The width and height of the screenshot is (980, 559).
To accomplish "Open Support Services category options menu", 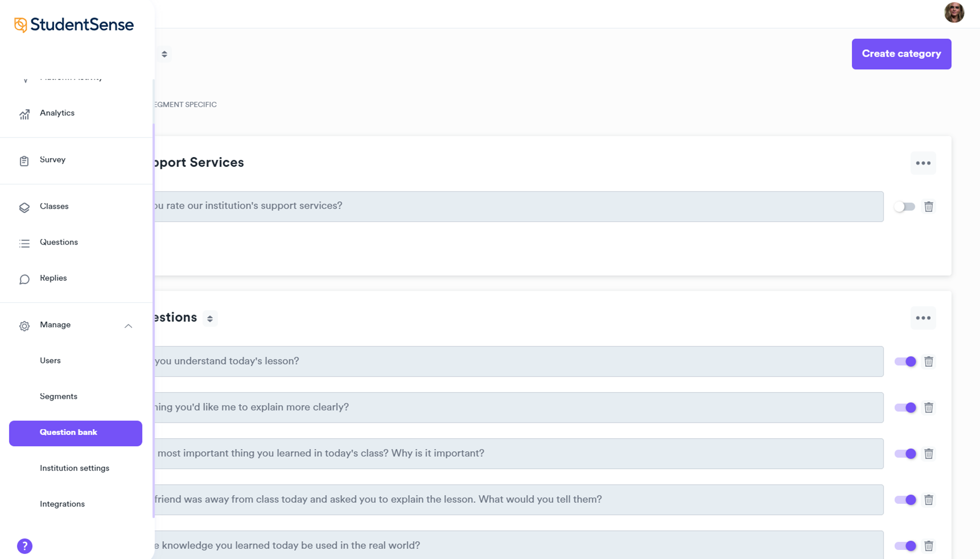I will click(x=923, y=163).
